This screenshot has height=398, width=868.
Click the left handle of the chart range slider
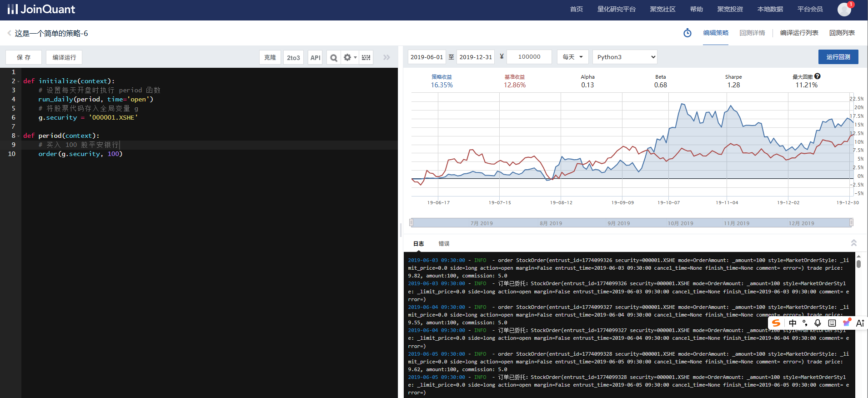pos(411,222)
